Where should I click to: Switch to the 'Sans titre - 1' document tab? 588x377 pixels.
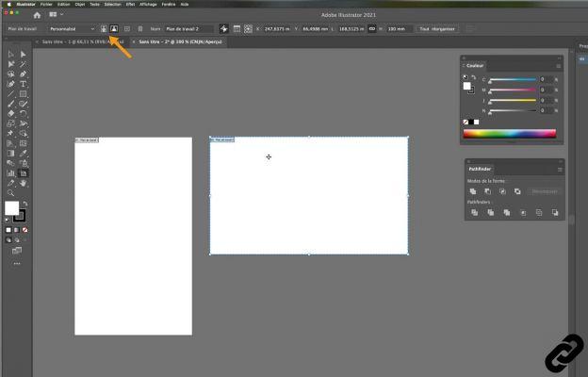(x=82, y=42)
